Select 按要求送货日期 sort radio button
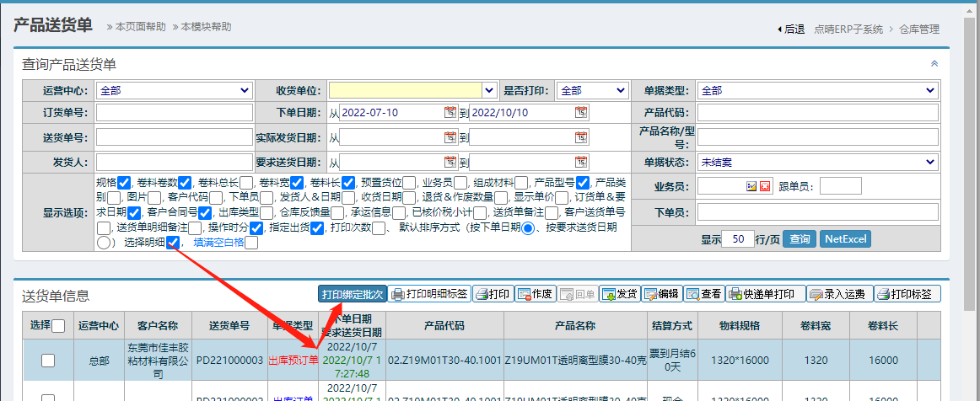Viewport: 980px width, 401px height. 104,243
